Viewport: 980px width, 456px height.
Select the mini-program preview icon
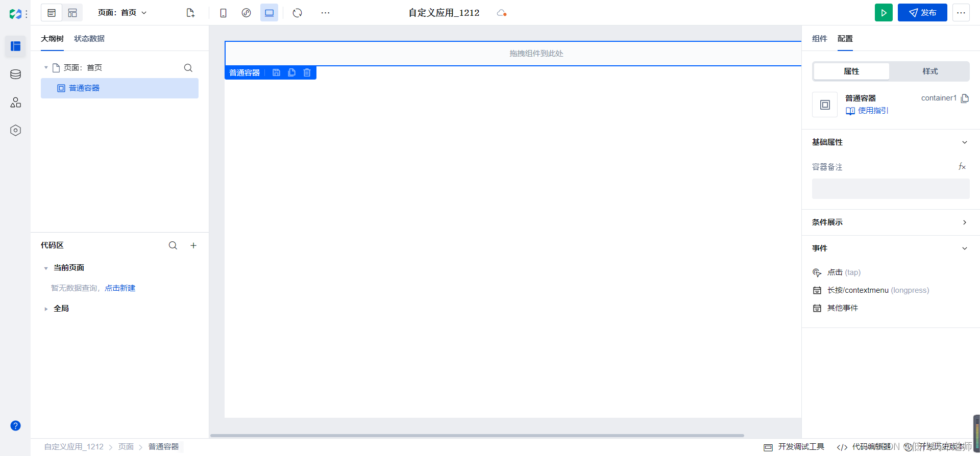tap(246, 13)
